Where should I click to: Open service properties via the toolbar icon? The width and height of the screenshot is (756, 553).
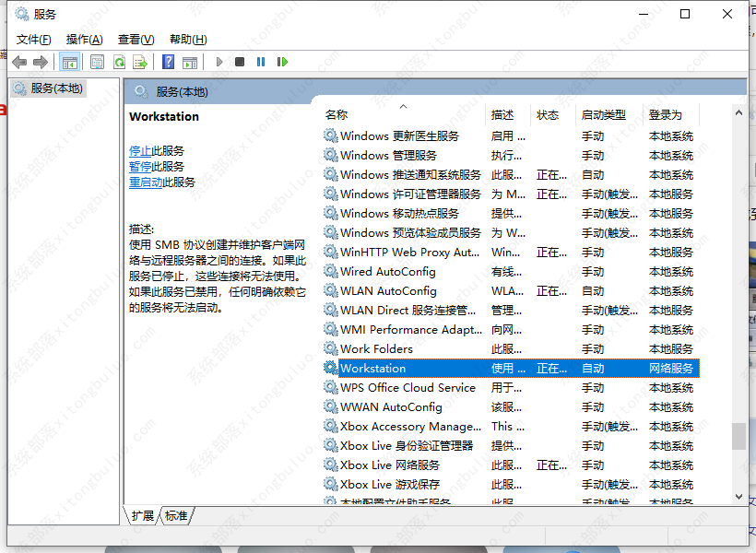tap(97, 61)
